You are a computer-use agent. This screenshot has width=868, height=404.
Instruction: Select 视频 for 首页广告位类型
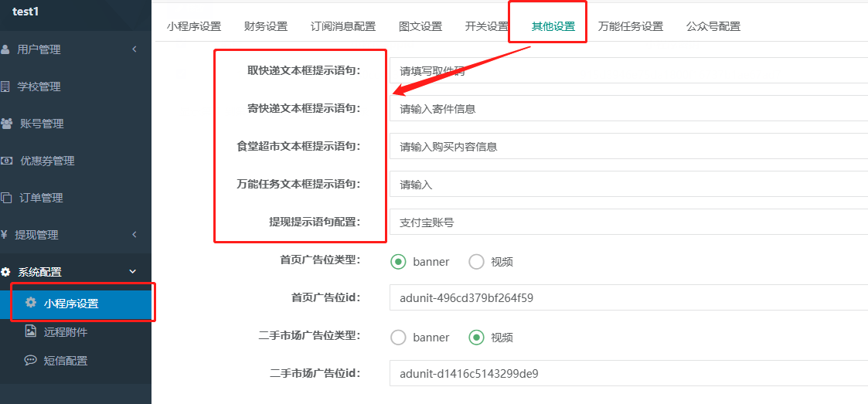tap(477, 262)
